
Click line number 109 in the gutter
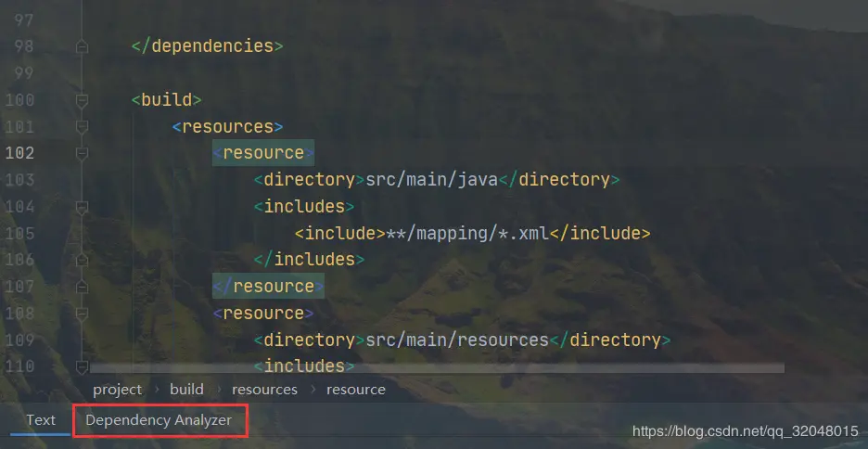pos(19,340)
